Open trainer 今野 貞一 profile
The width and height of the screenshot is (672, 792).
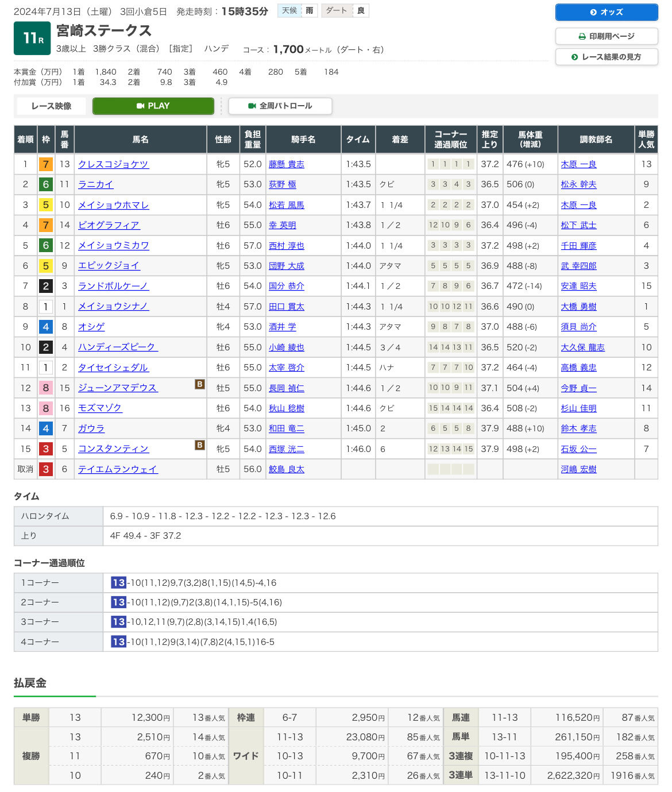(x=578, y=388)
